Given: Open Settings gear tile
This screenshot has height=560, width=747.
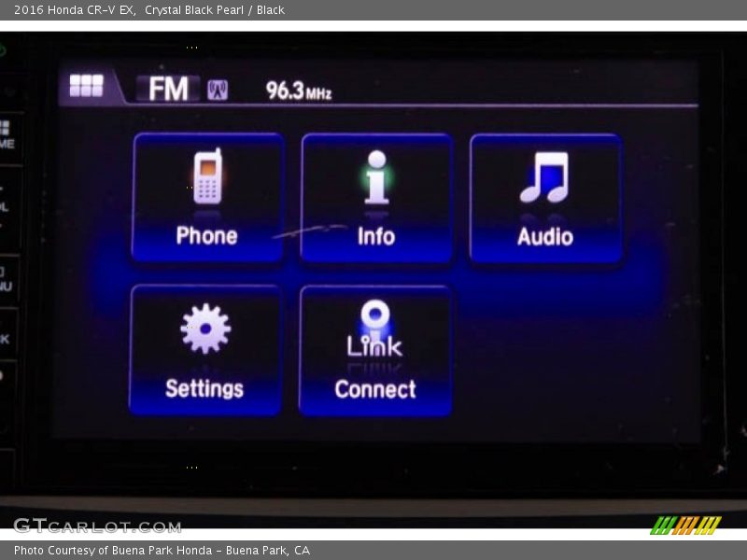Looking at the screenshot, I should [204, 350].
